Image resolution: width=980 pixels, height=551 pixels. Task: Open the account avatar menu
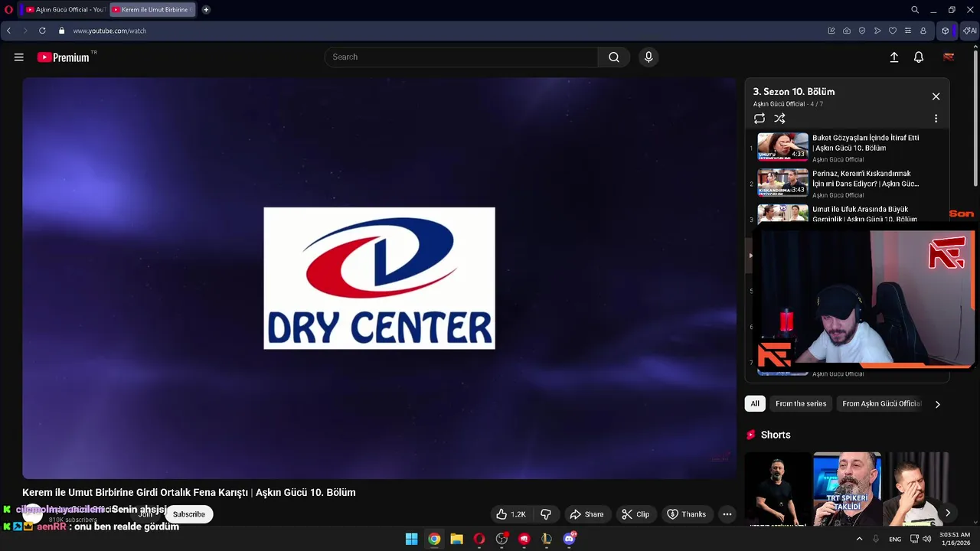949,57
